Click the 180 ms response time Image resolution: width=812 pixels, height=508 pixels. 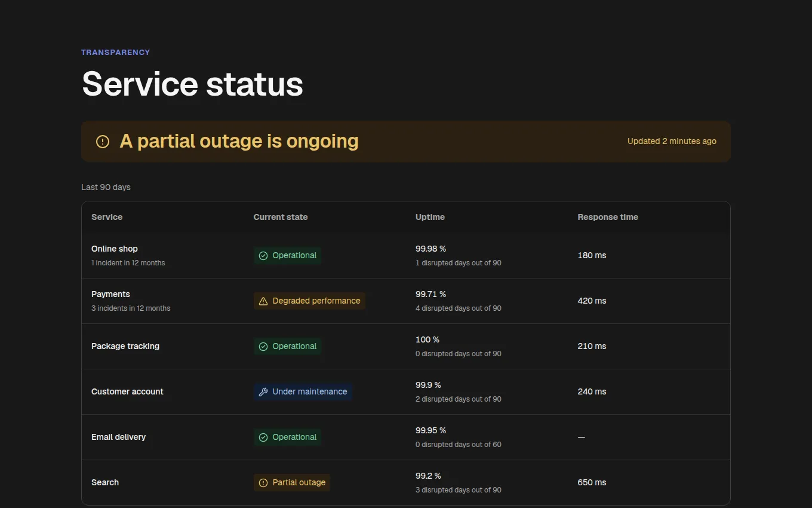[592, 255]
